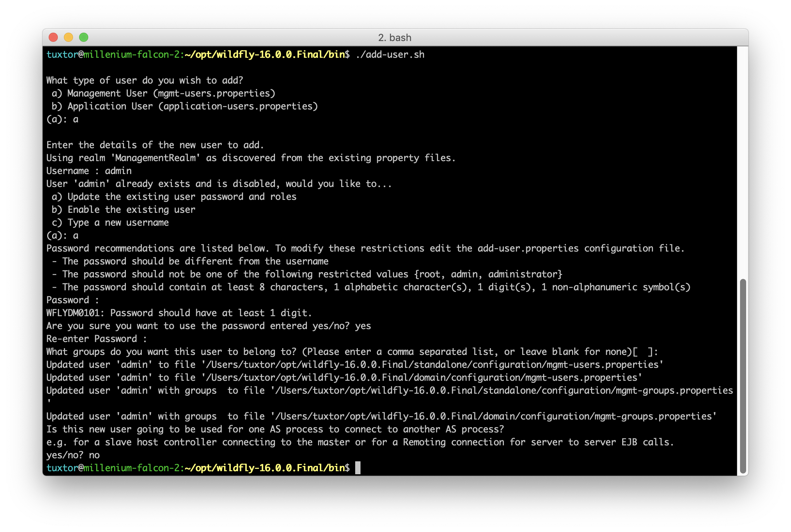This screenshot has height=532, width=791.
Task: Click the domain mgmt-groups.properties file path
Action: point(494,416)
